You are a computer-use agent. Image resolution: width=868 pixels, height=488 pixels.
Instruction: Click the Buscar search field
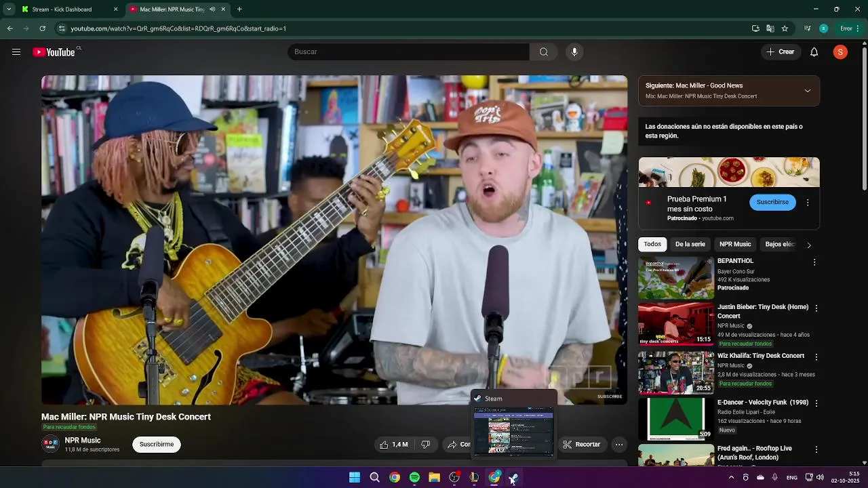tap(409, 52)
